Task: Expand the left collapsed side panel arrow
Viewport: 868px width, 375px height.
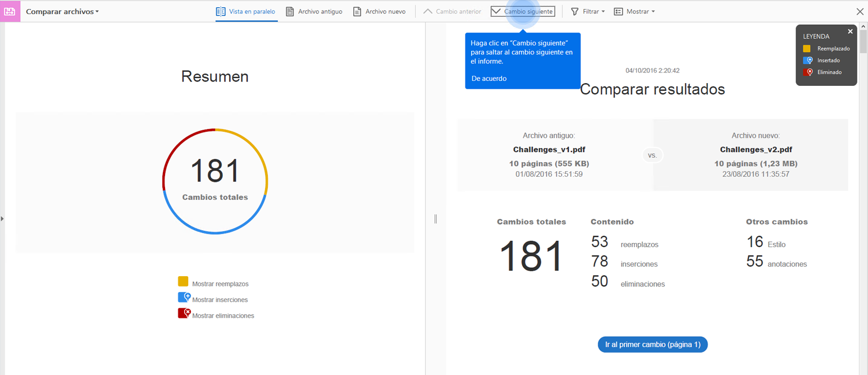Action: pyautogui.click(x=2, y=218)
